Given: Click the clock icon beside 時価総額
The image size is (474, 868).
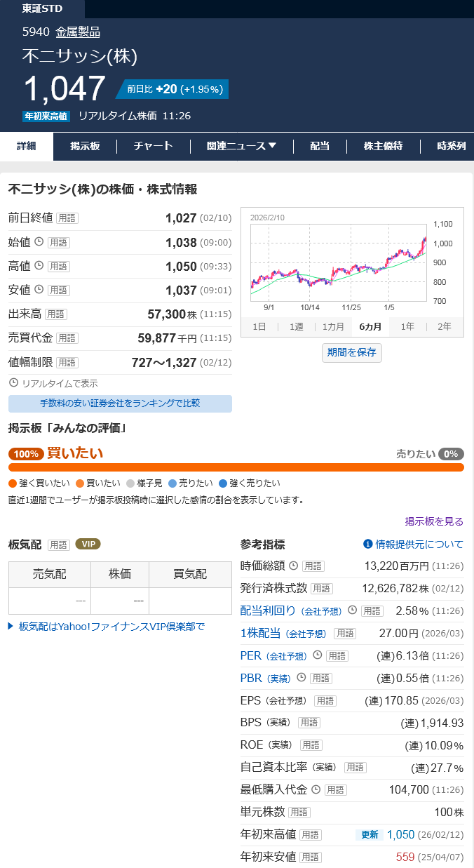Looking at the screenshot, I should [x=294, y=566].
